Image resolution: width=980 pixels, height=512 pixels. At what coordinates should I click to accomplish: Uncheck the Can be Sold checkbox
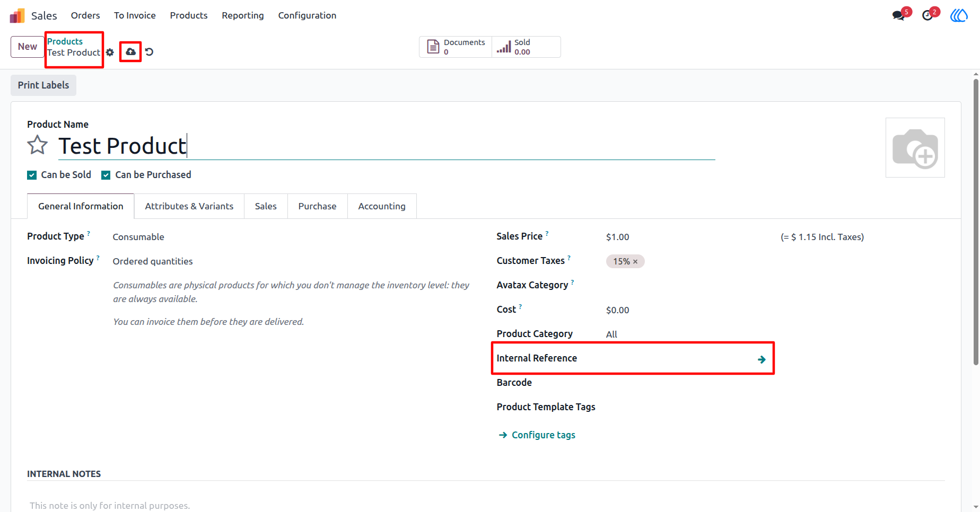click(x=32, y=175)
